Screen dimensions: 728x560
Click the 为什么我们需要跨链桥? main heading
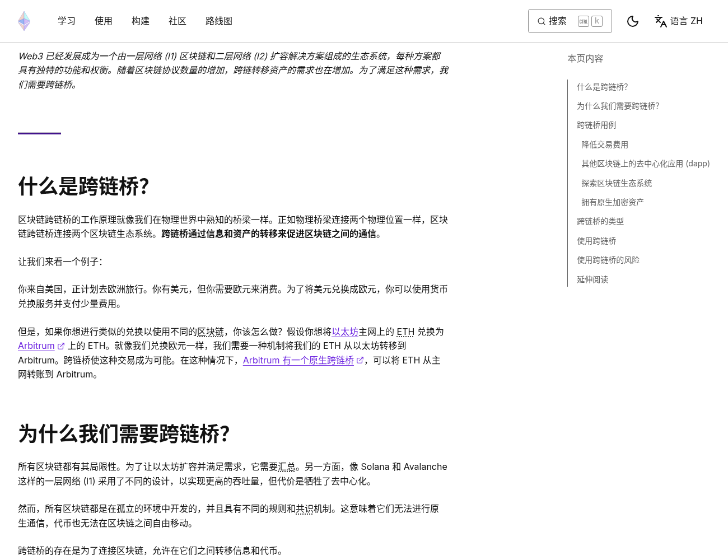click(x=124, y=434)
